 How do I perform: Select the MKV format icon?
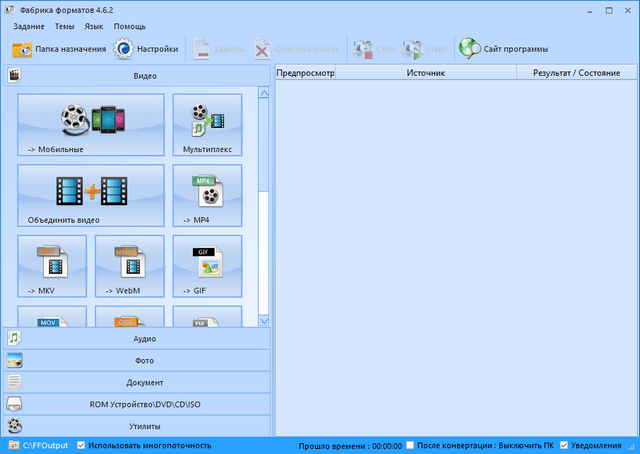pos(52,265)
